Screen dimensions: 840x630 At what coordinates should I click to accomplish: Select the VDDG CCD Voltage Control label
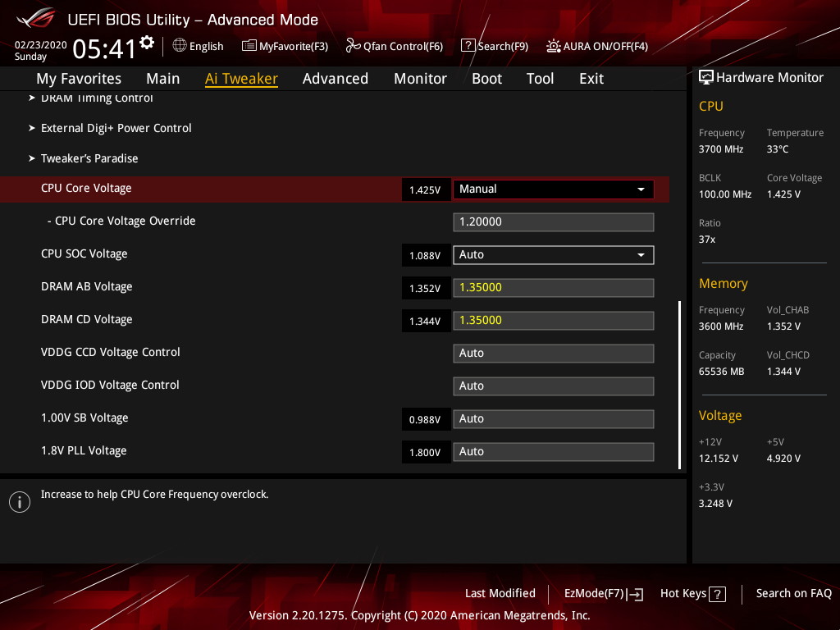click(111, 352)
